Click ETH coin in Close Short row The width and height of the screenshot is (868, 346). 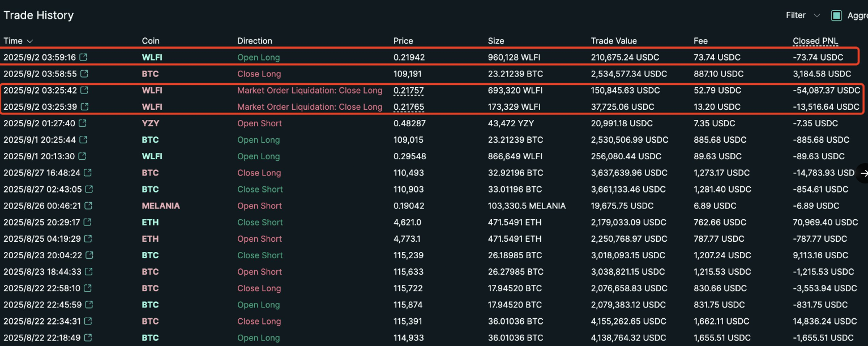tap(150, 223)
